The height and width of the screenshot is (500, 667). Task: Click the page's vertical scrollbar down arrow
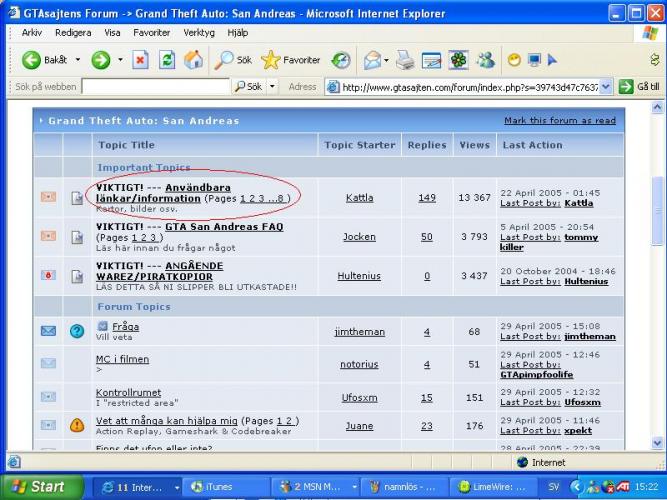click(x=657, y=443)
